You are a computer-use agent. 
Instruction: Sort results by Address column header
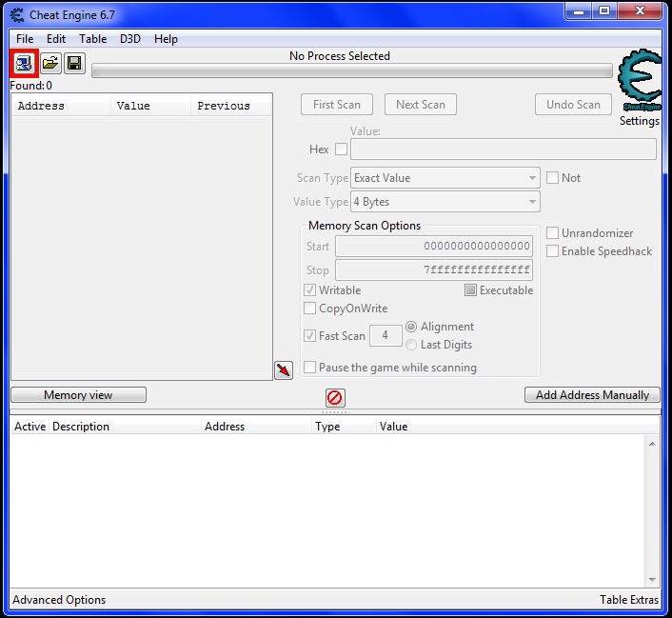61,106
